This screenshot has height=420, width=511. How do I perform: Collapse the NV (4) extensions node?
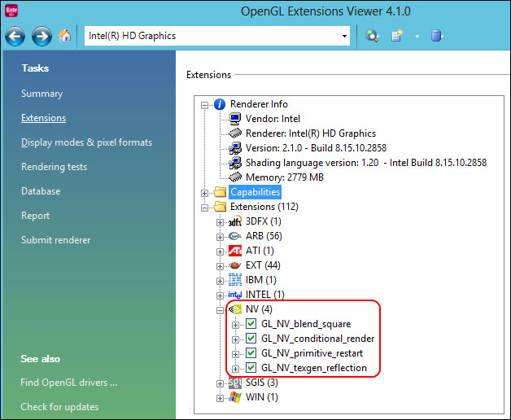coord(221,309)
